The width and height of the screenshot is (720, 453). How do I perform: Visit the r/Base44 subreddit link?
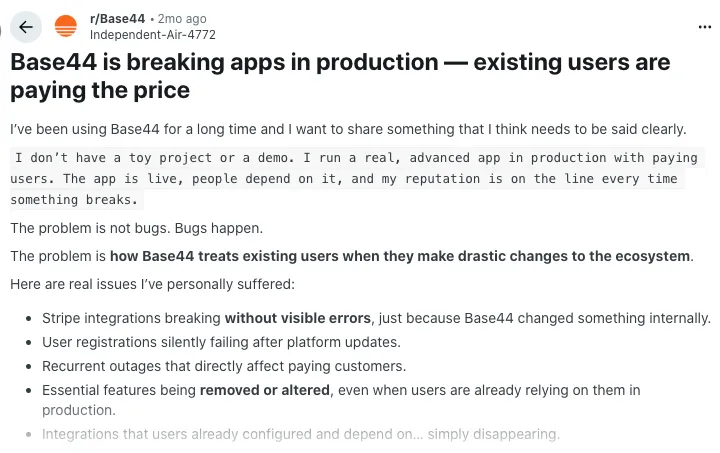click(x=117, y=19)
